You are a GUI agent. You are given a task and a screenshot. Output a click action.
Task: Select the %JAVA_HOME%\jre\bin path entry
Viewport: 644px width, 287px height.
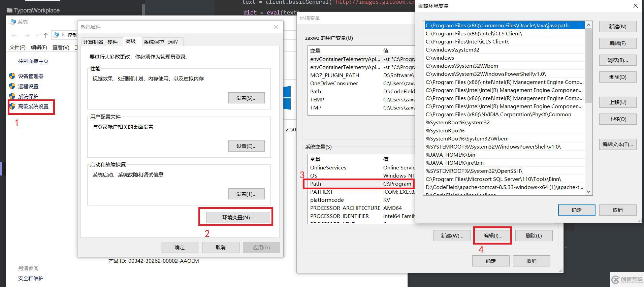pyautogui.click(x=505, y=163)
